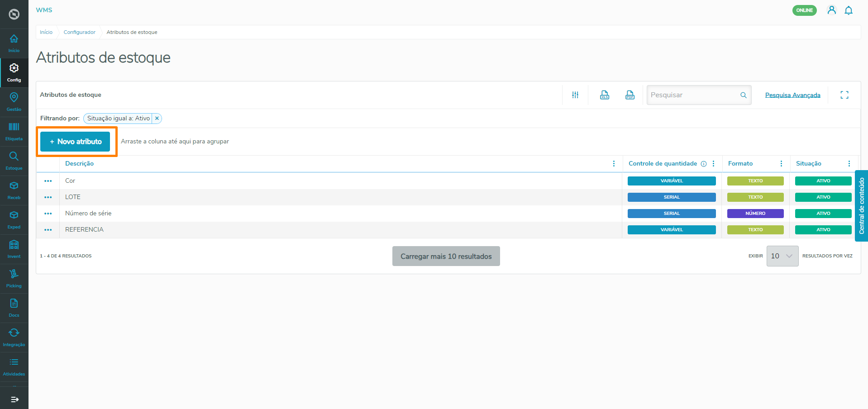Click the WMS header title
868x409 pixels.
point(44,10)
